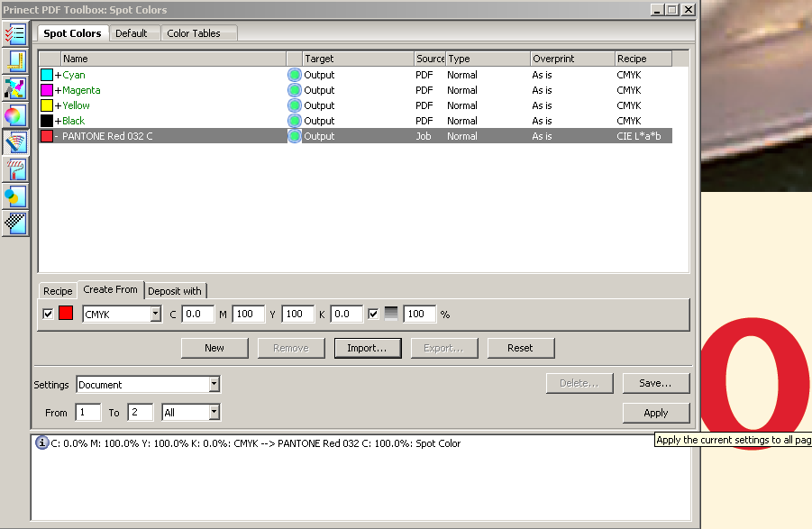The height and width of the screenshot is (529, 812).
Task: Expand the Yellow color entry
Action: tap(58, 105)
